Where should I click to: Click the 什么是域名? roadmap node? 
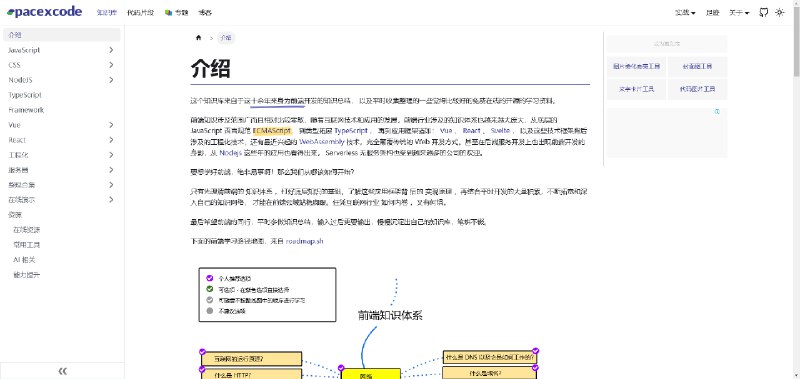pos(490,373)
